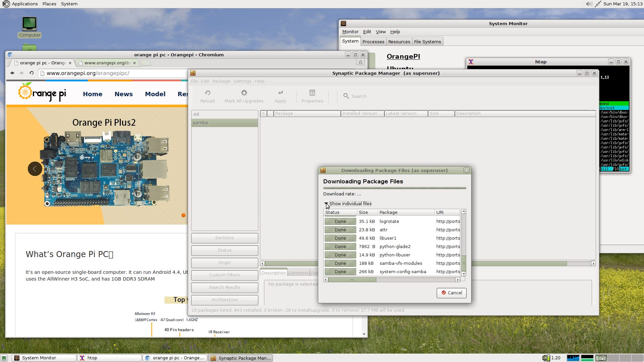Click the show desktop icon in the bottom panel
Screen dimensions: 644x362
coord(4,358)
